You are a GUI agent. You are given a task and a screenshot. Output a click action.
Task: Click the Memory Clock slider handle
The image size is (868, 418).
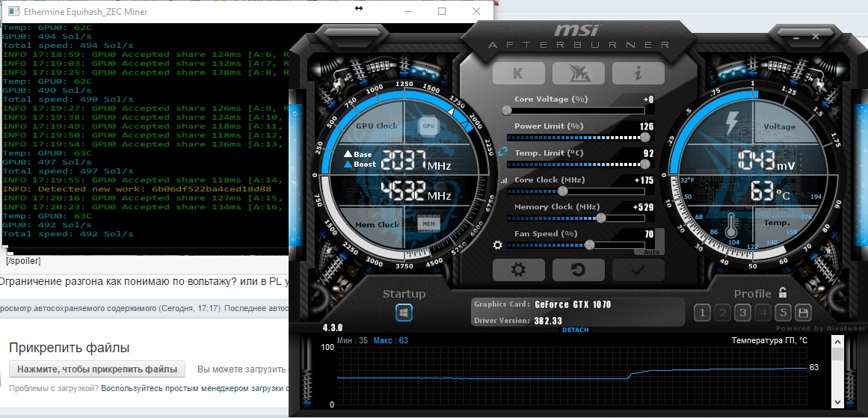600,218
